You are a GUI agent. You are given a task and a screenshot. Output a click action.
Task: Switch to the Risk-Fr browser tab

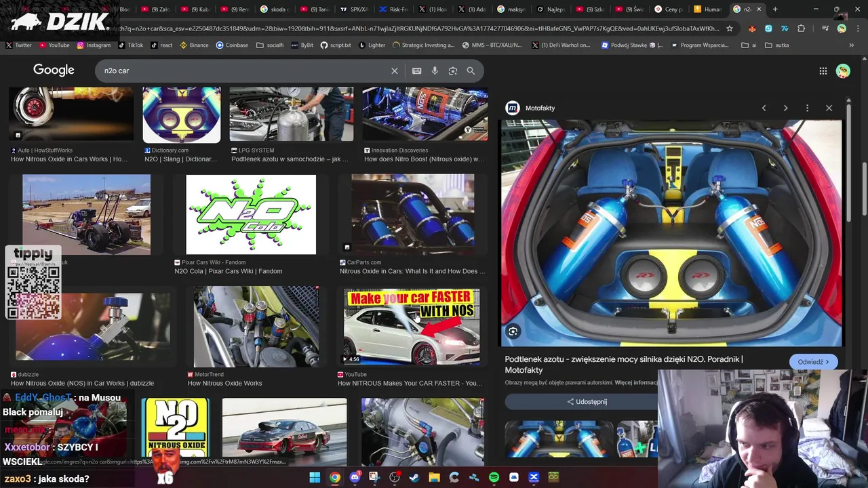tap(393, 9)
